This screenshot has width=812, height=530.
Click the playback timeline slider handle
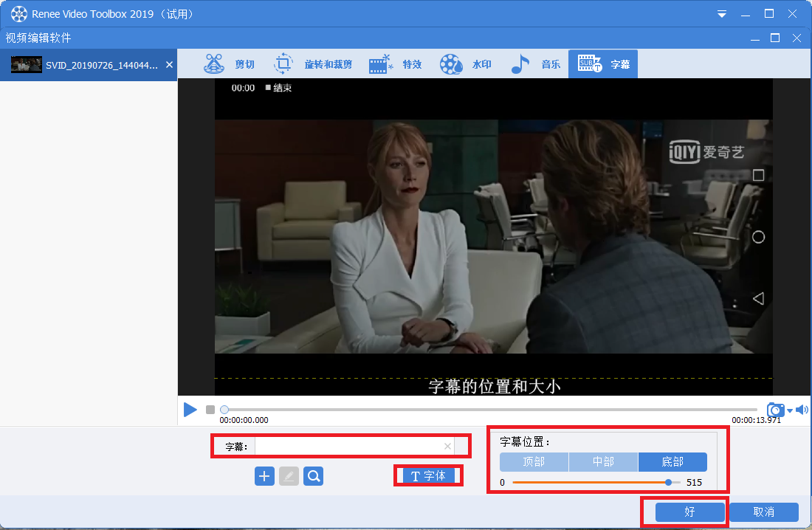(x=224, y=409)
